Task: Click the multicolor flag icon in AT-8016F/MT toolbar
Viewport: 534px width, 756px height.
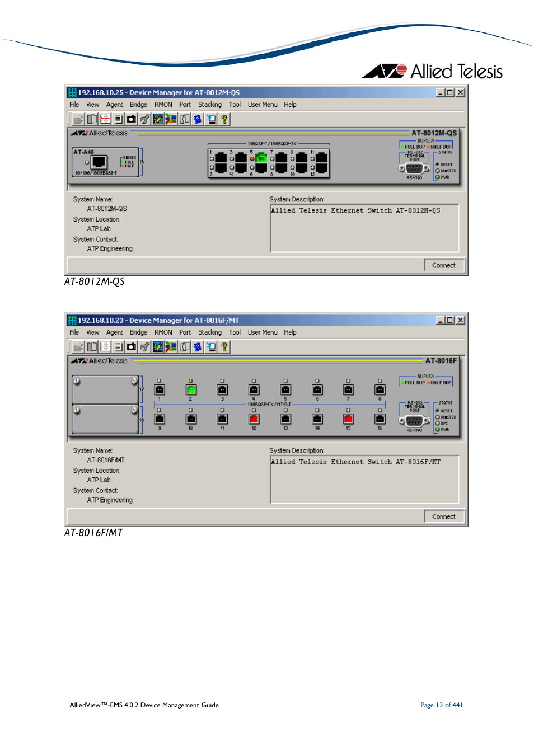Action: click(x=171, y=347)
